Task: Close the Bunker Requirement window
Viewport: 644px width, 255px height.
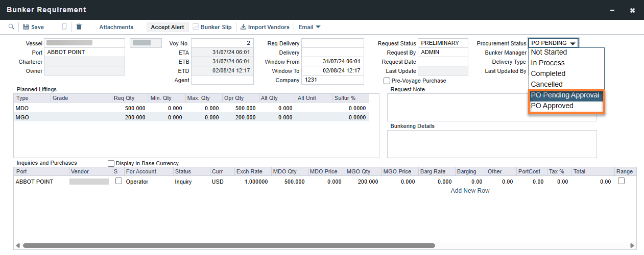Action: tap(632, 10)
